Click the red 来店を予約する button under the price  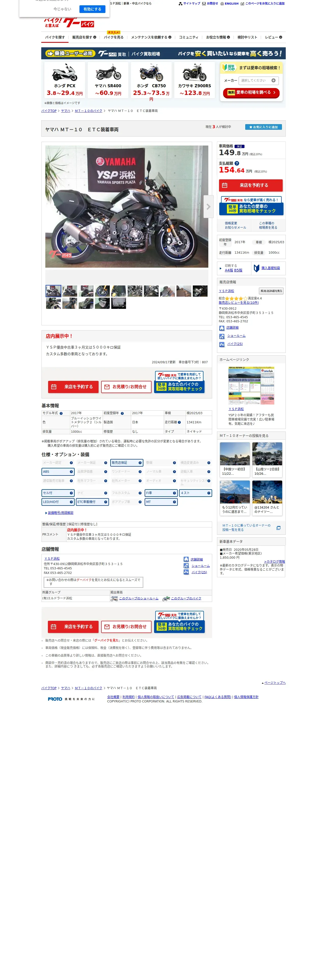[x=251, y=185]
